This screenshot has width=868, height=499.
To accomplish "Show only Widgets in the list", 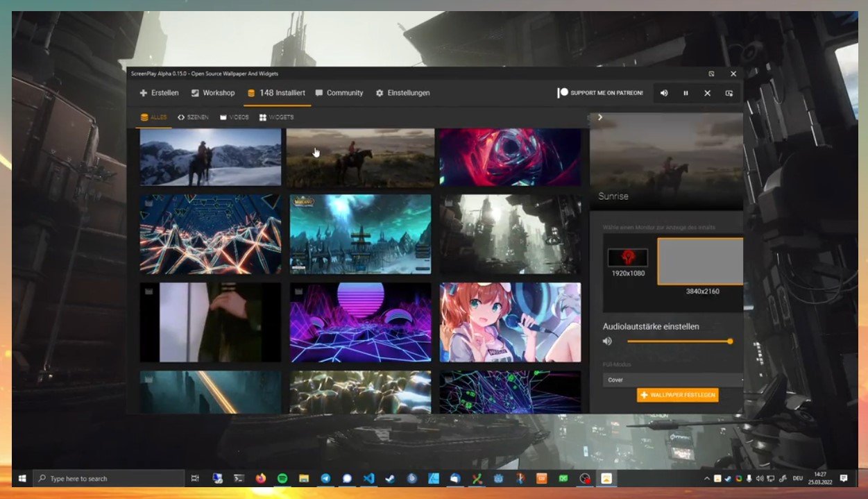I will pyautogui.click(x=276, y=117).
